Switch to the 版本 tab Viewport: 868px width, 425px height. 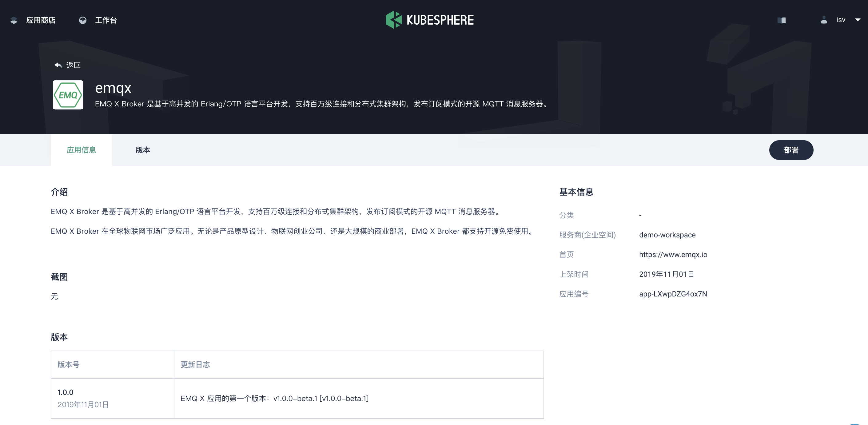pos(143,150)
